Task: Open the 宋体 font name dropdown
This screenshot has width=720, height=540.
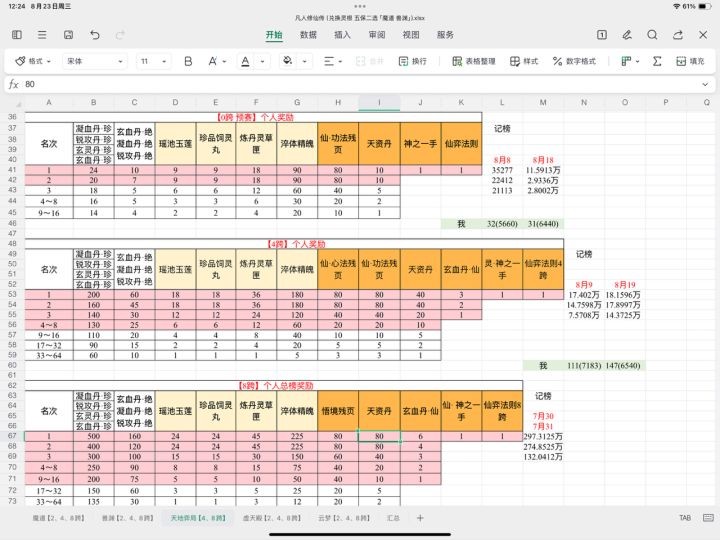Action: click(94, 61)
